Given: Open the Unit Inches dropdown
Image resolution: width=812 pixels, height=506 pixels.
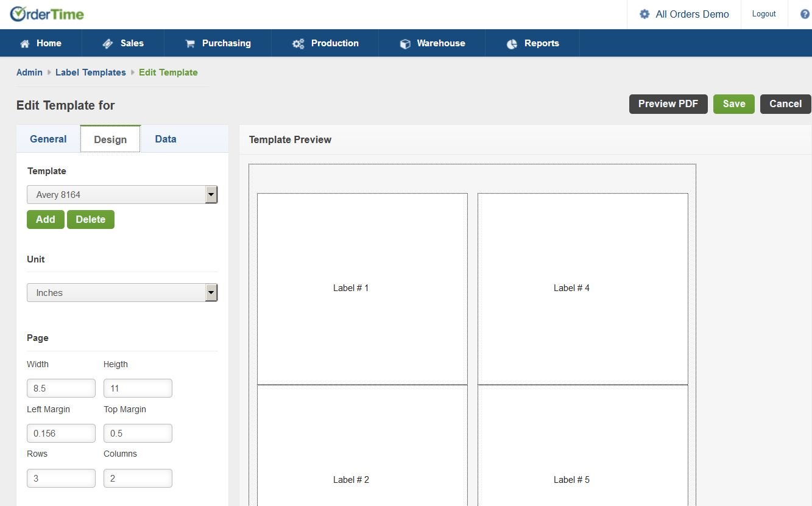Looking at the screenshot, I should click(x=211, y=293).
